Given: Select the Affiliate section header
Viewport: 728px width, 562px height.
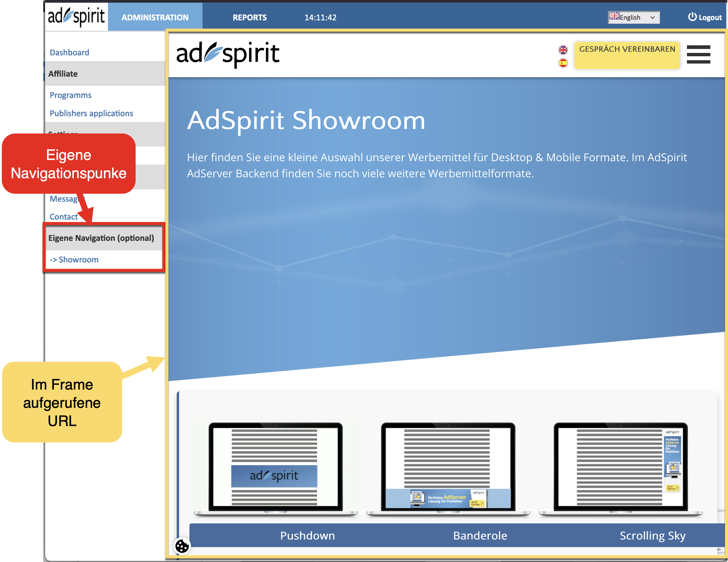Looking at the screenshot, I should (x=105, y=74).
